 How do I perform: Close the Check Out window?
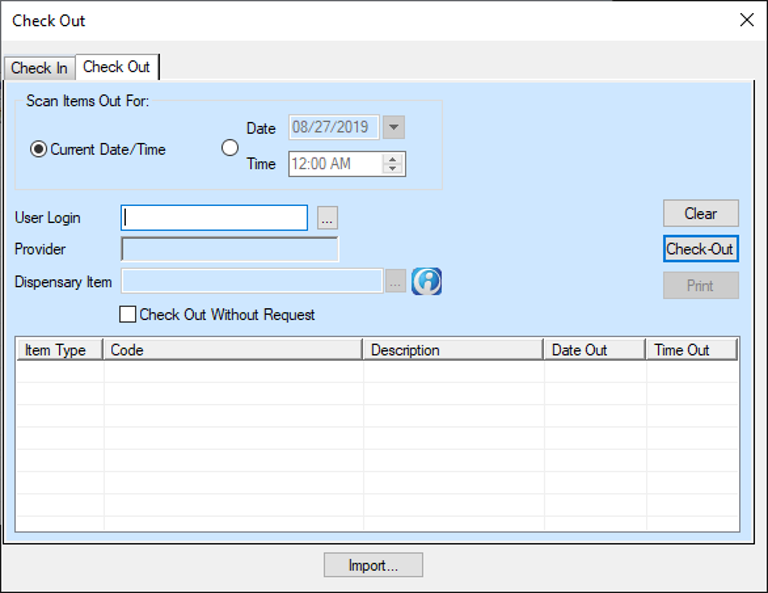pos(746,20)
